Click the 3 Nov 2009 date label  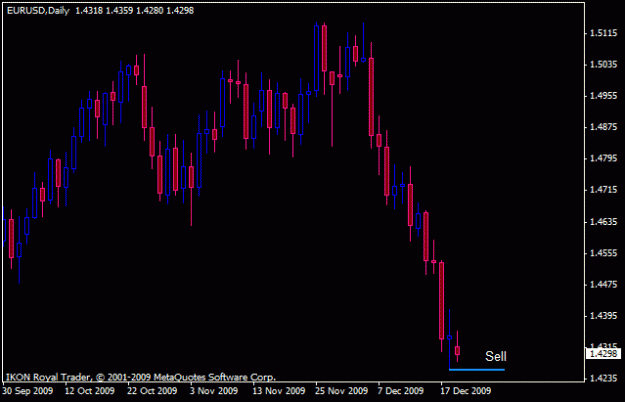[214, 391]
